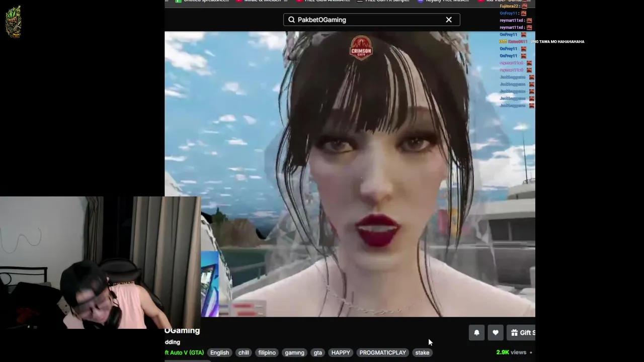The image size is (644, 362).
Task: Switch to the Royalty Free Music browser tab
Action: pyautogui.click(x=444, y=1)
